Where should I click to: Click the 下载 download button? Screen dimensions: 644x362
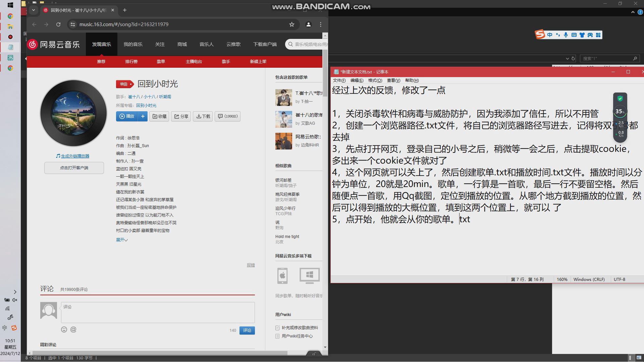203,116
